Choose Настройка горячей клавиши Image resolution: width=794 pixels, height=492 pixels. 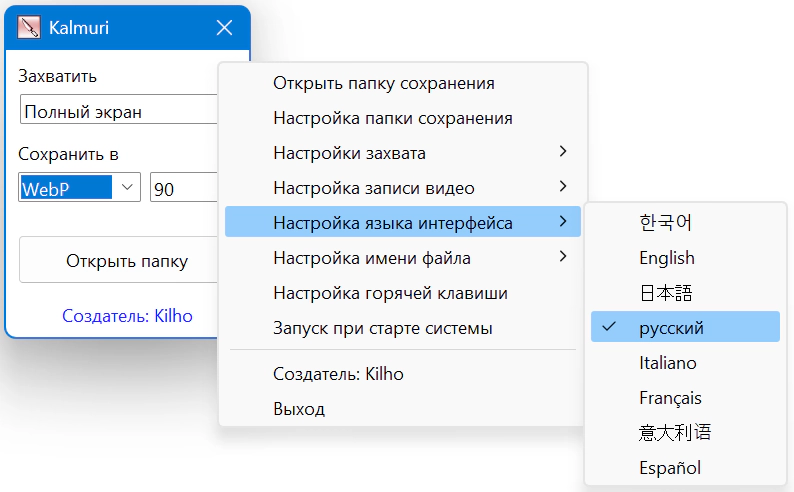tap(403, 293)
